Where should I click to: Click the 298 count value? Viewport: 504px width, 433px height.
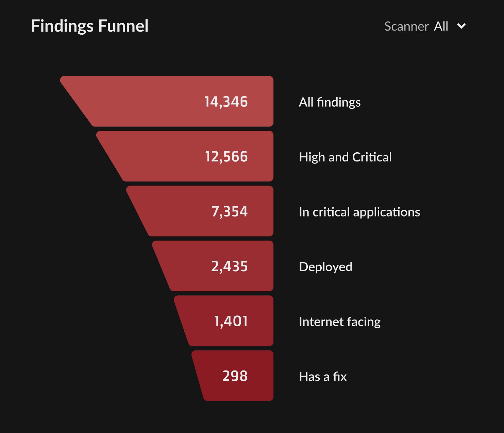235,376
